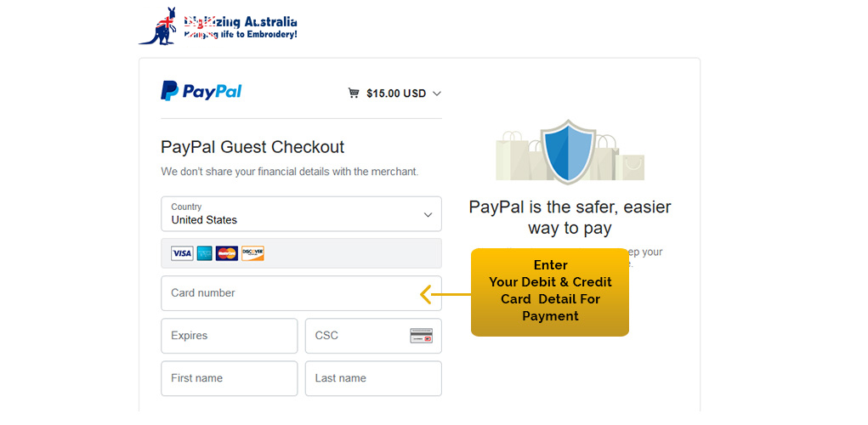
Task: Select the Expires date field
Action: 229,336
